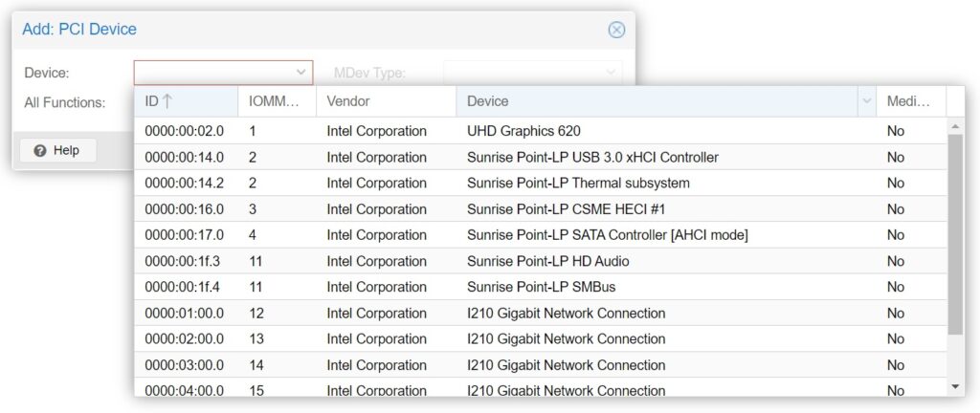The image size is (980, 413).
Task: Click the scrollbar up arrow in device list
Action: 954,126
